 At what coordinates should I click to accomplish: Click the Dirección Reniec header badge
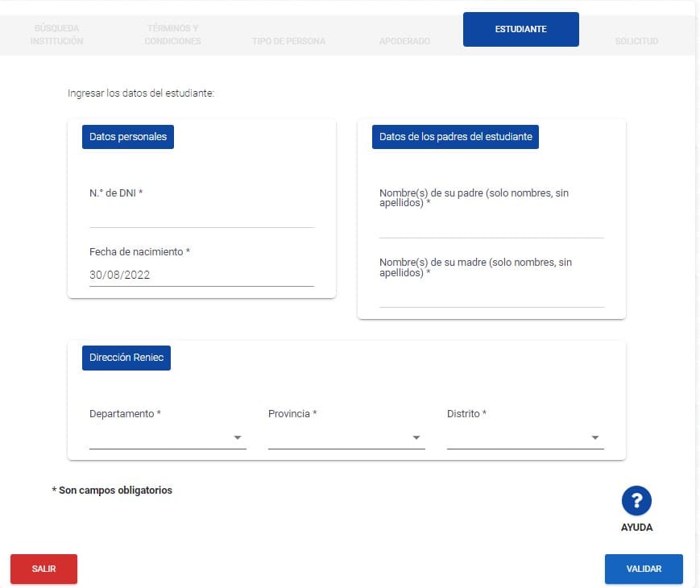coord(126,358)
